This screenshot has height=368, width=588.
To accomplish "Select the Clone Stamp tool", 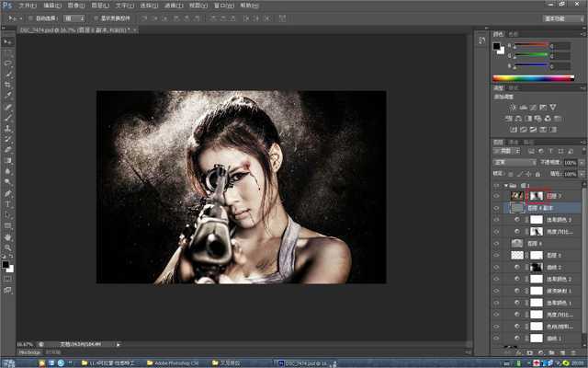I will click(x=8, y=129).
